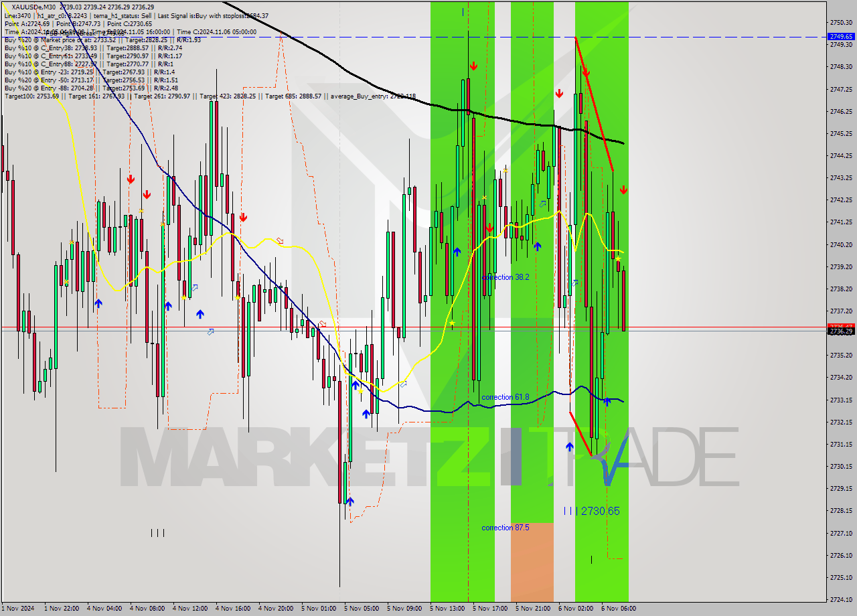The width and height of the screenshot is (857, 616).
Task: Click the '5 Nov 21:00' time axis label
Action: point(533,609)
